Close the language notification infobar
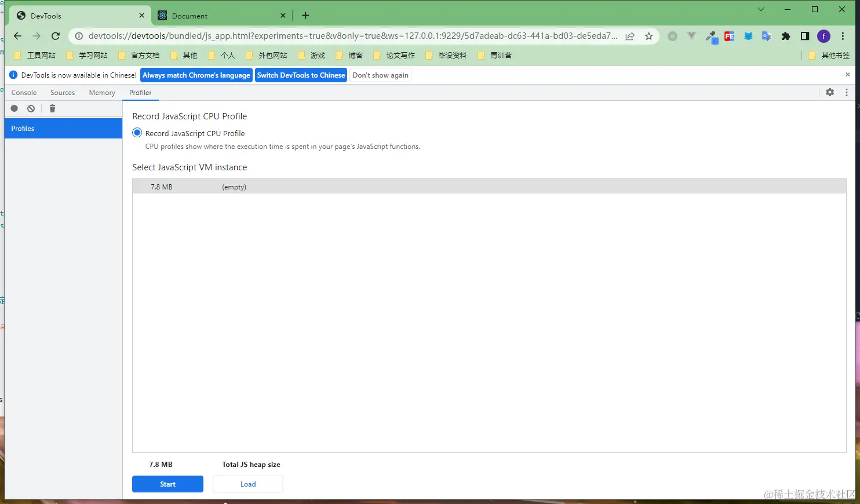This screenshot has width=860, height=504. (848, 75)
